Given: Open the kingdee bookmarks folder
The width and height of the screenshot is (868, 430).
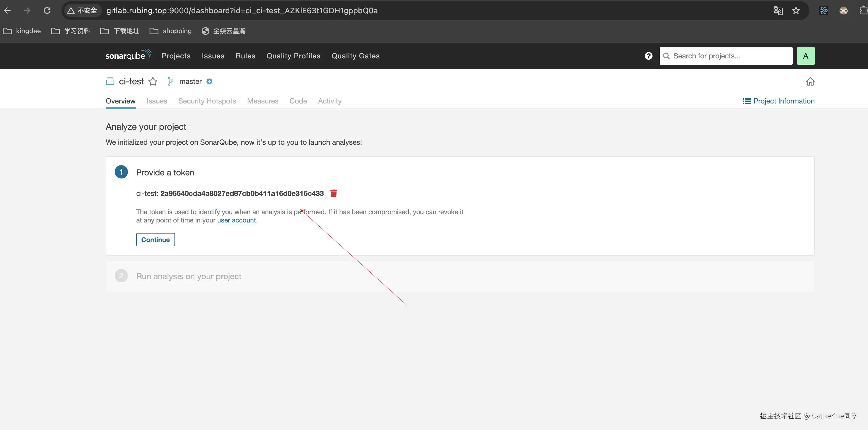Looking at the screenshot, I should 22,31.
